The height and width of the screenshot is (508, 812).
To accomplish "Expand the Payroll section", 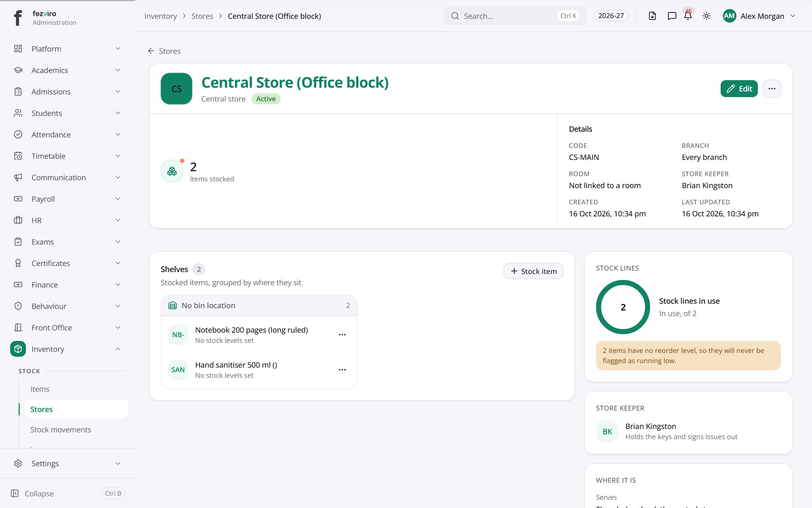I will point(68,199).
